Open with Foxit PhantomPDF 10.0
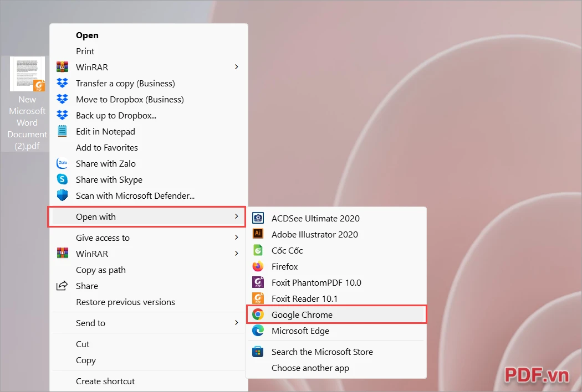Image resolution: width=582 pixels, height=392 pixels. click(x=336, y=282)
